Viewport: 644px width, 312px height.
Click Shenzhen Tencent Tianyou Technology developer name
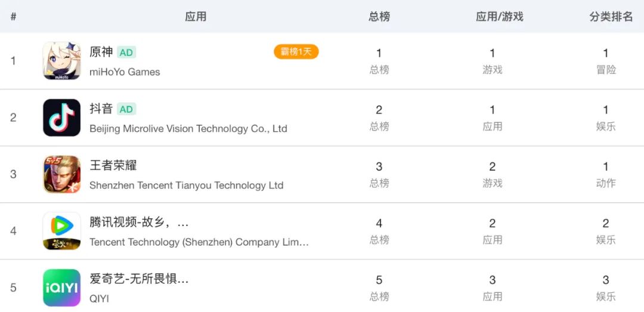click(186, 185)
